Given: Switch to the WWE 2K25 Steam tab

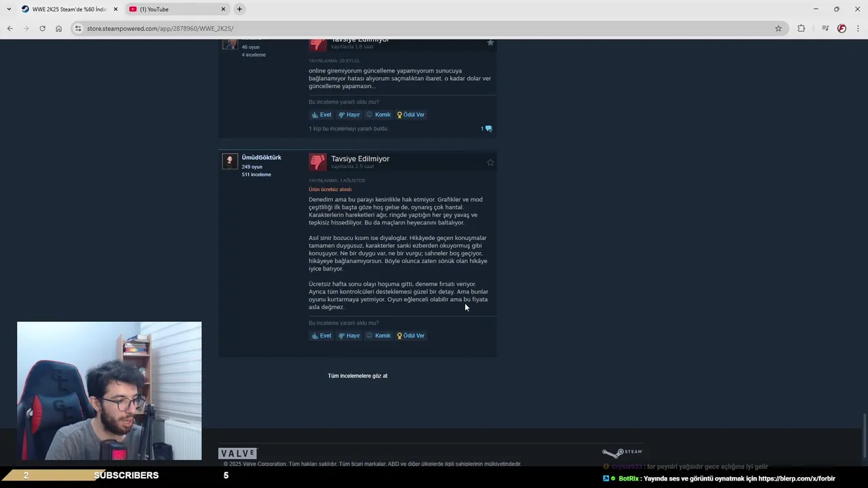Looking at the screenshot, I should [69, 9].
